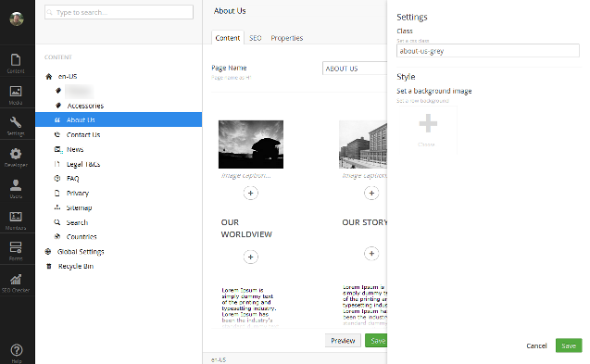This screenshot has width=590, height=364.
Task: Add content below the building image
Action: coord(371,193)
